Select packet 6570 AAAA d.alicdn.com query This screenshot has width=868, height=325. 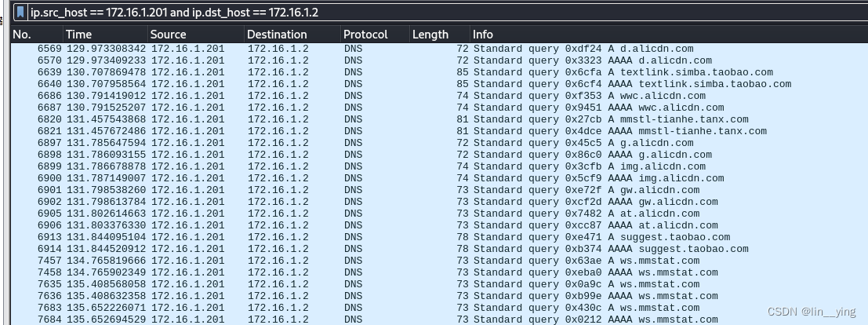439,60
